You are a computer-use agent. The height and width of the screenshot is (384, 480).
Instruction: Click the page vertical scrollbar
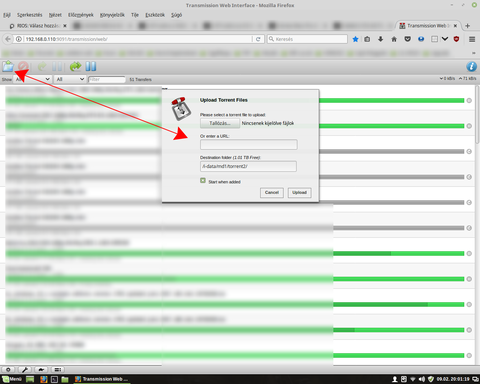[478, 115]
